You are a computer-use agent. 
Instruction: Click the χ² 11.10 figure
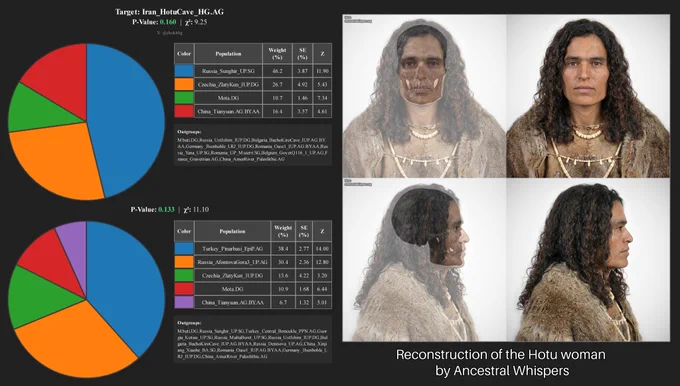click(x=196, y=209)
